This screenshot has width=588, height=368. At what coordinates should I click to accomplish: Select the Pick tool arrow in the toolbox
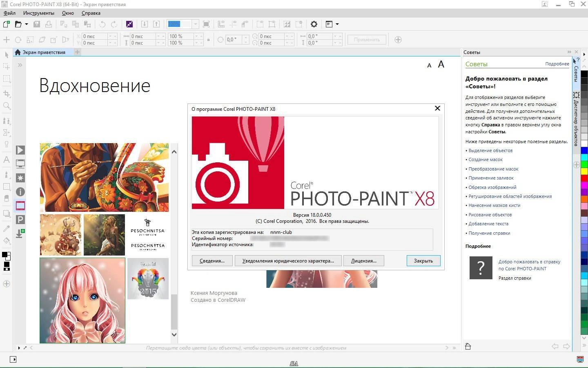7,54
